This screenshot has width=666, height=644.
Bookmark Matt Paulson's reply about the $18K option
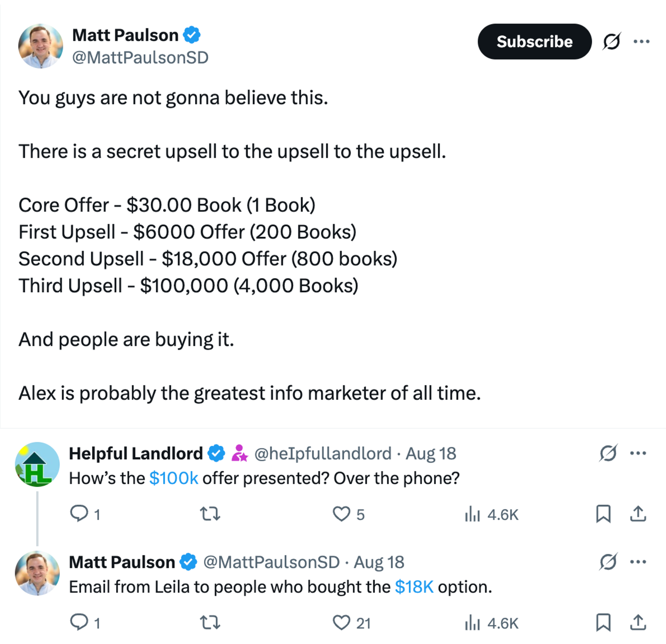(603, 623)
